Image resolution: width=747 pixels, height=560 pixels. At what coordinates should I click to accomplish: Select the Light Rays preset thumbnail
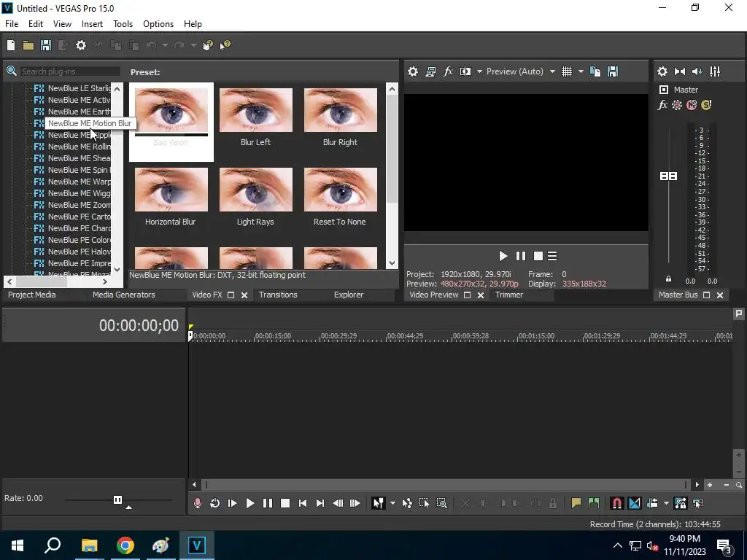pyautogui.click(x=256, y=190)
